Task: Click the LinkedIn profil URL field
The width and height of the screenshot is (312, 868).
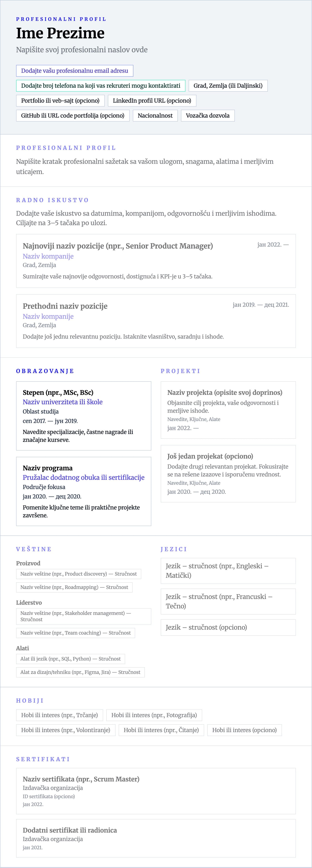Action: pyautogui.click(x=152, y=100)
